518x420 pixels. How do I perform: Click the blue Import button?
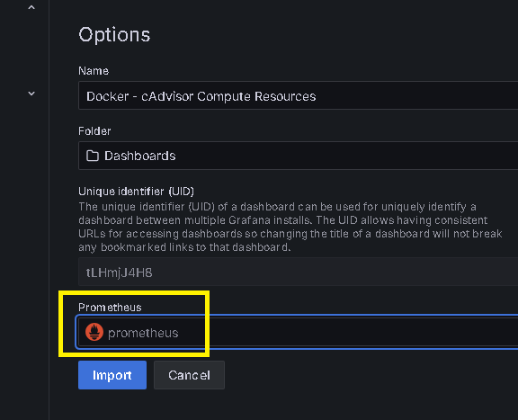[x=112, y=375]
